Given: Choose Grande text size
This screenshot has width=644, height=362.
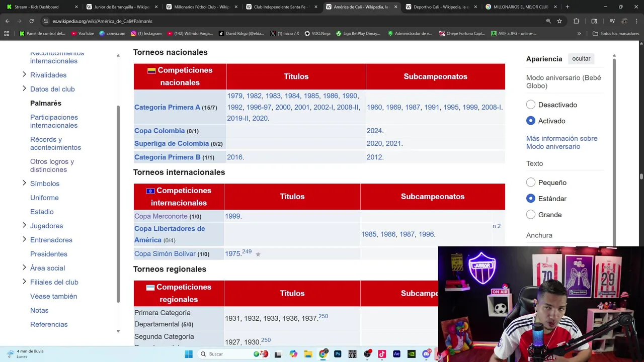Looking at the screenshot, I should (531, 215).
